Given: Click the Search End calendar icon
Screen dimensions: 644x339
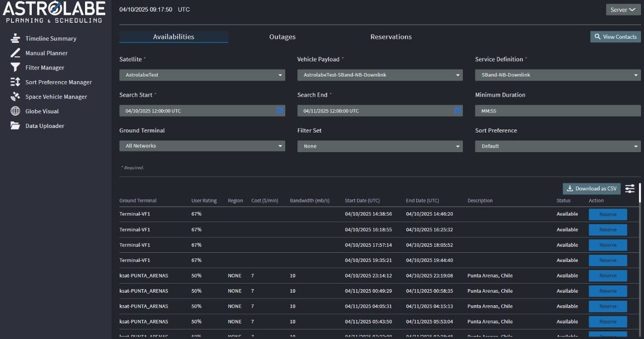Looking at the screenshot, I should point(457,110).
